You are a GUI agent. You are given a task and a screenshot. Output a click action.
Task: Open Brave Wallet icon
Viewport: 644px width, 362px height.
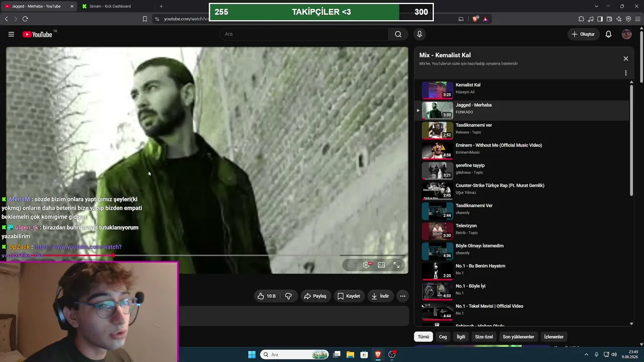point(609,19)
